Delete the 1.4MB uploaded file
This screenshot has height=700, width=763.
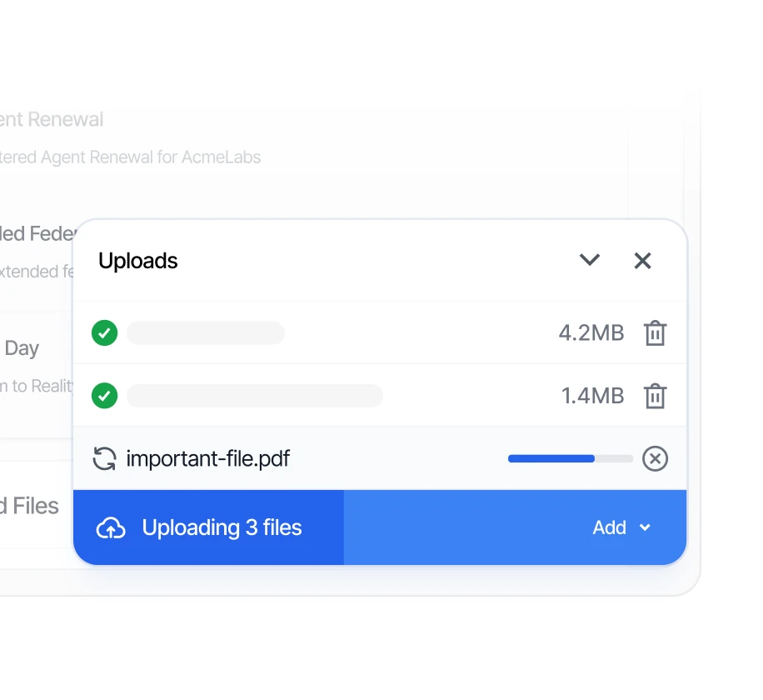(x=655, y=396)
